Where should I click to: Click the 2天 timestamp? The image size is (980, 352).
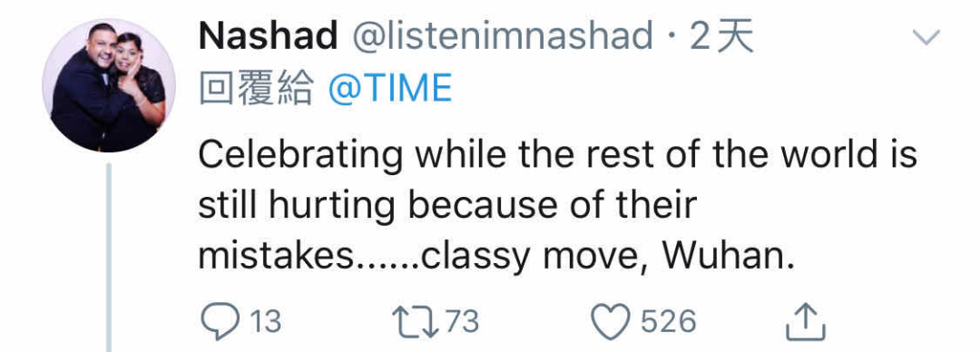pos(722,37)
